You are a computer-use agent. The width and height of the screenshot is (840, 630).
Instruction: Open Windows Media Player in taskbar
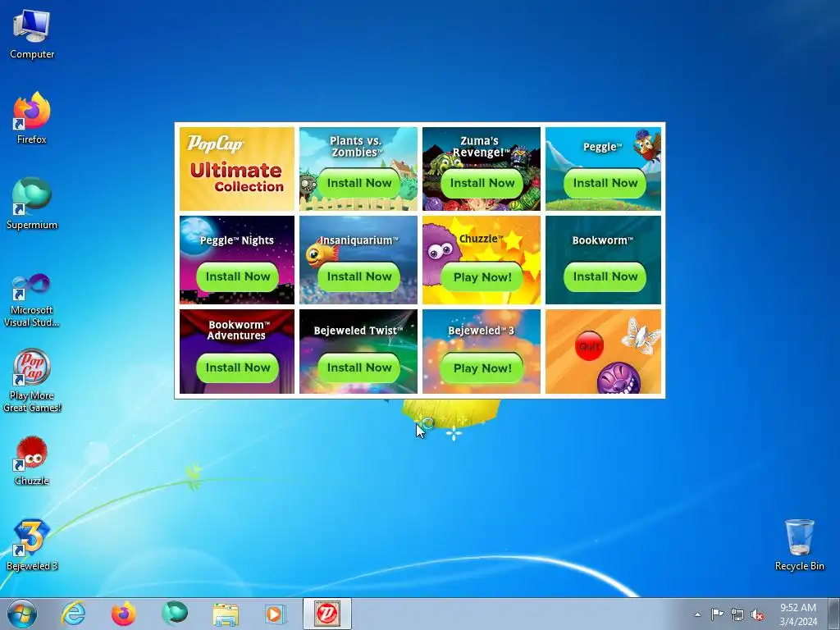(x=276, y=614)
